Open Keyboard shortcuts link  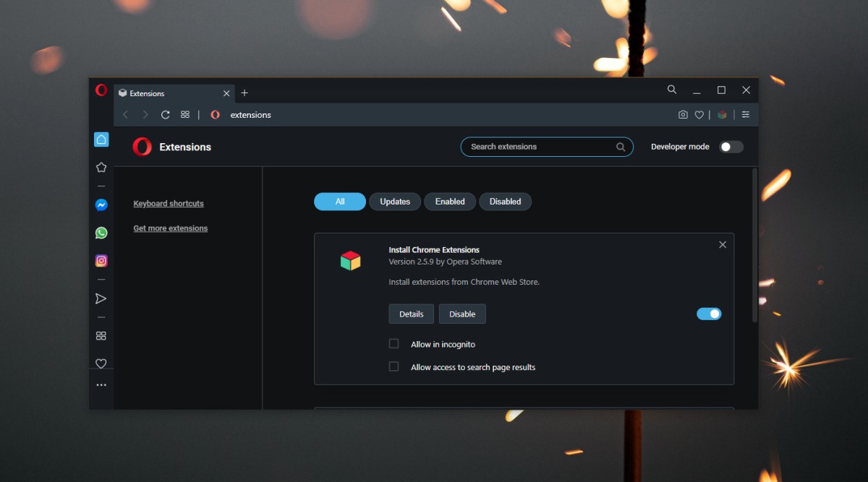coord(169,204)
